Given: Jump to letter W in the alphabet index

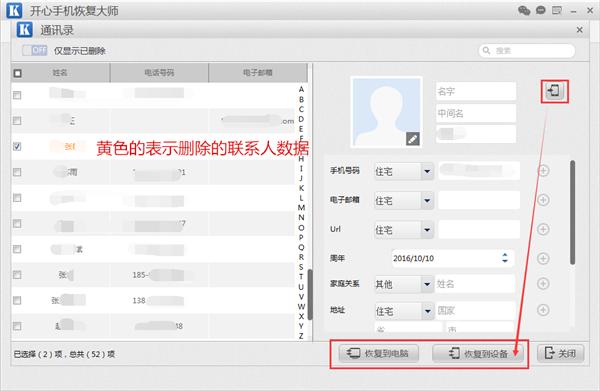Looking at the screenshot, I should [301, 306].
